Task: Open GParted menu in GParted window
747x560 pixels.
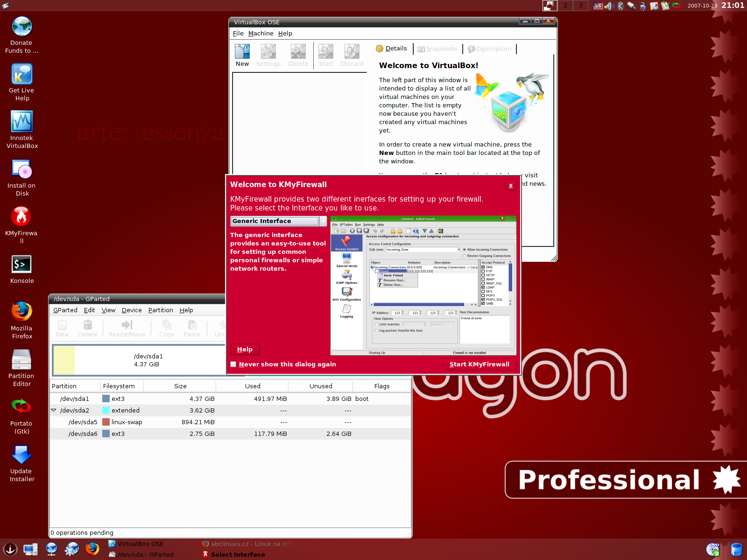Action: 65,310
